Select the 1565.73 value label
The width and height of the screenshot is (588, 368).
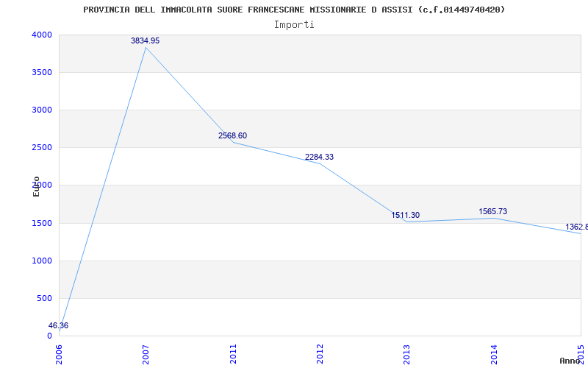(492, 211)
